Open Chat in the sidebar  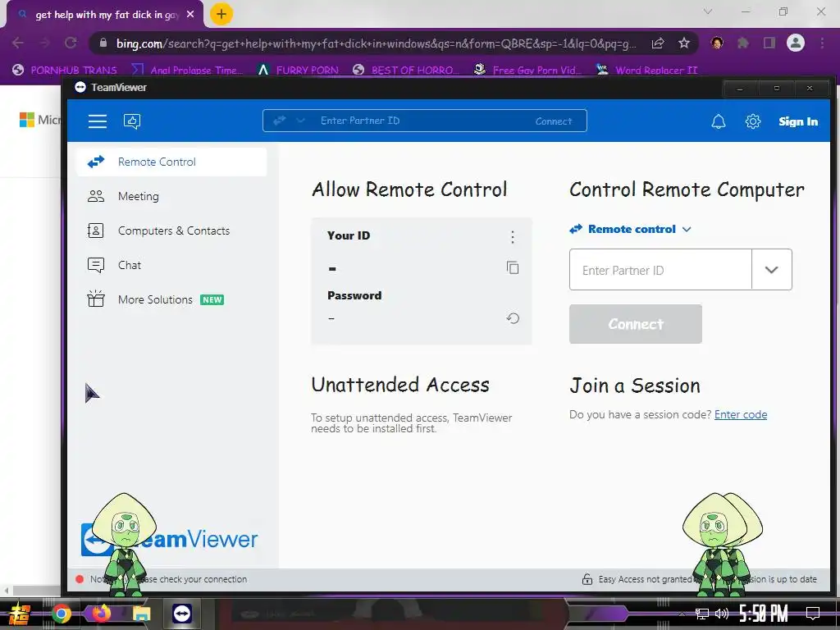point(171,265)
